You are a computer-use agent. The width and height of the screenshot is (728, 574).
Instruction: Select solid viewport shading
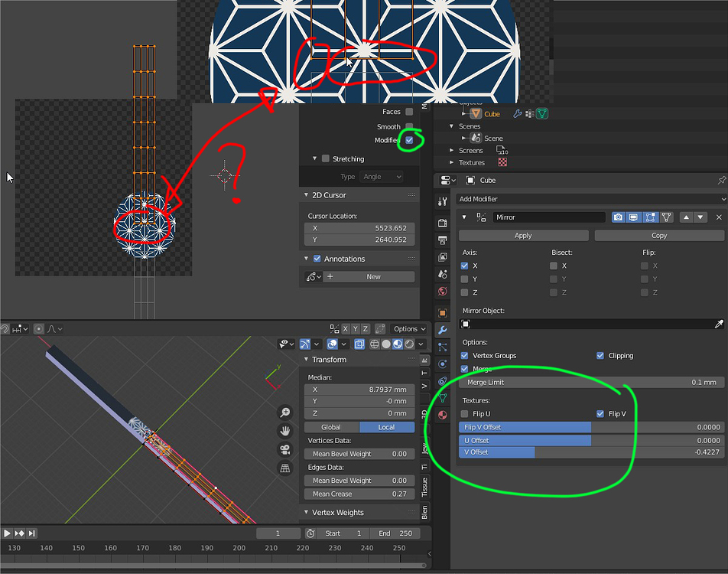click(386, 344)
